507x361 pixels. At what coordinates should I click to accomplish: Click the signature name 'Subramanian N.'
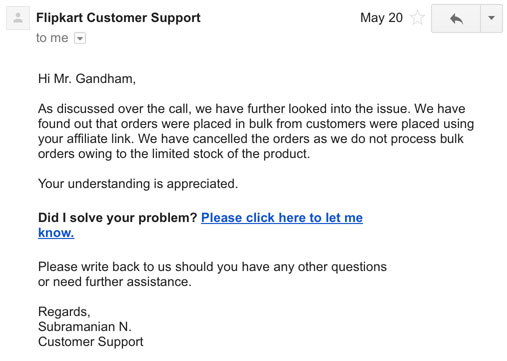(x=85, y=327)
